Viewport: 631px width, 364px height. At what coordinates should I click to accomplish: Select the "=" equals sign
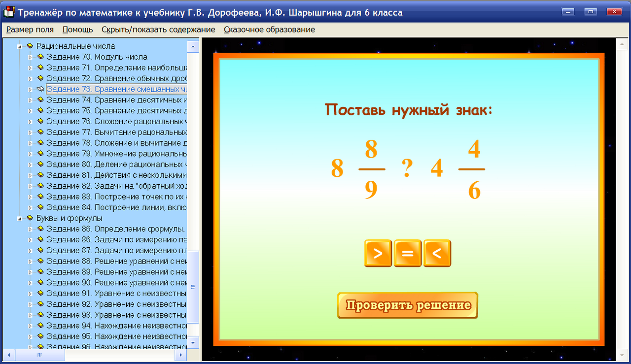coord(408,253)
